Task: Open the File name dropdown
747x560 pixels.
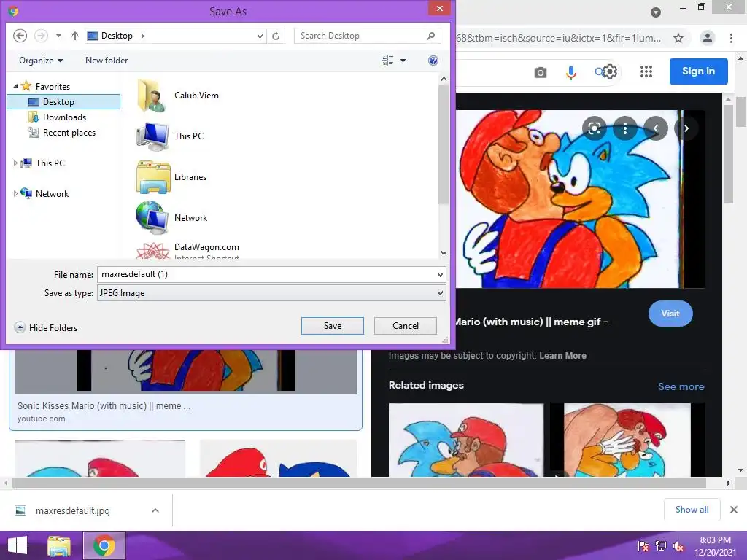Action: (x=440, y=274)
